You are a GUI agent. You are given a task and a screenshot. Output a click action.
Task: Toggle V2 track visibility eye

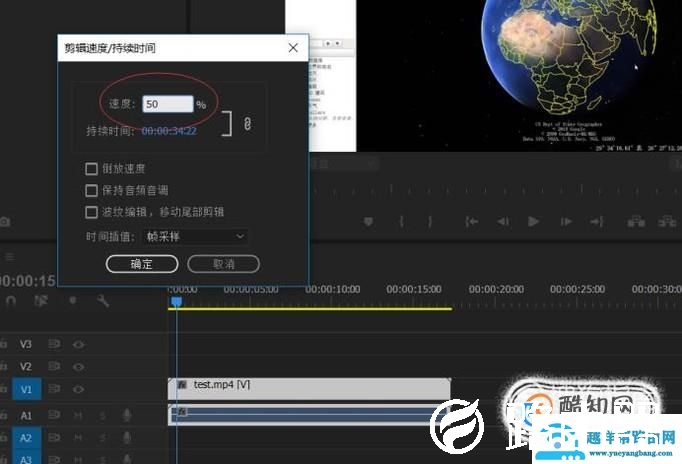[x=78, y=367]
